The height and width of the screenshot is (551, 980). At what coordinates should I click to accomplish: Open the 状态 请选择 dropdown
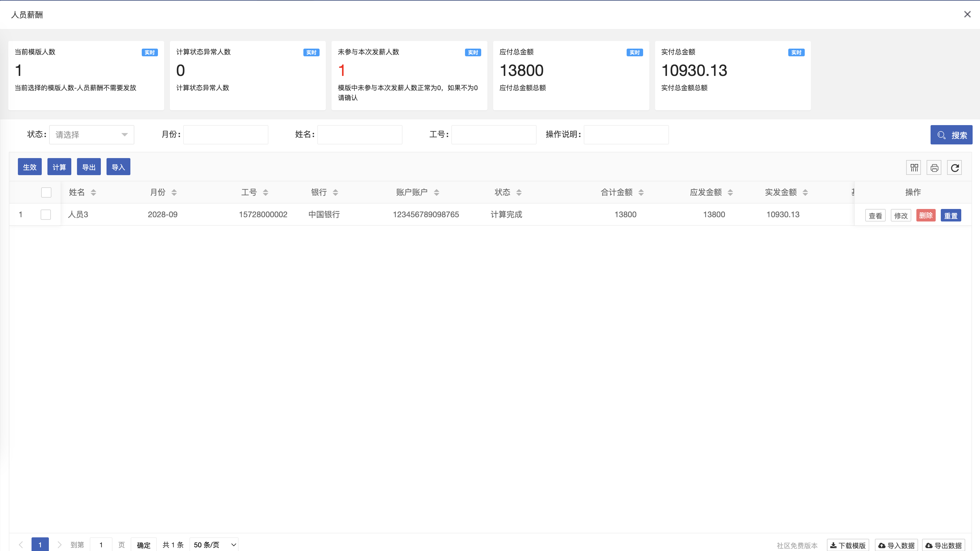coord(92,135)
